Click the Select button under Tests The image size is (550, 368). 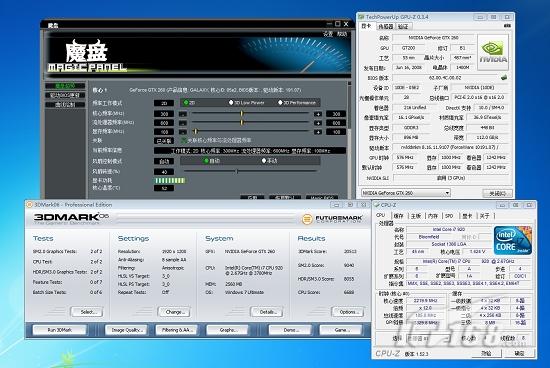[x=87, y=312]
